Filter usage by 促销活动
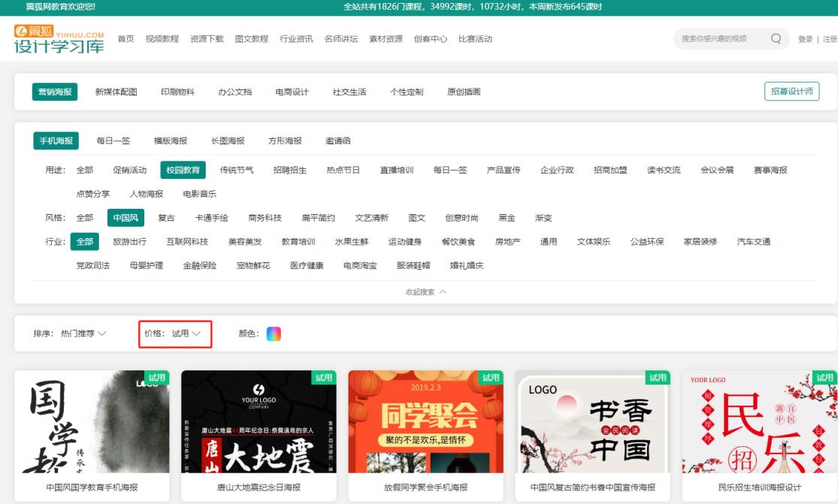The height and width of the screenshot is (504, 838). tap(129, 170)
